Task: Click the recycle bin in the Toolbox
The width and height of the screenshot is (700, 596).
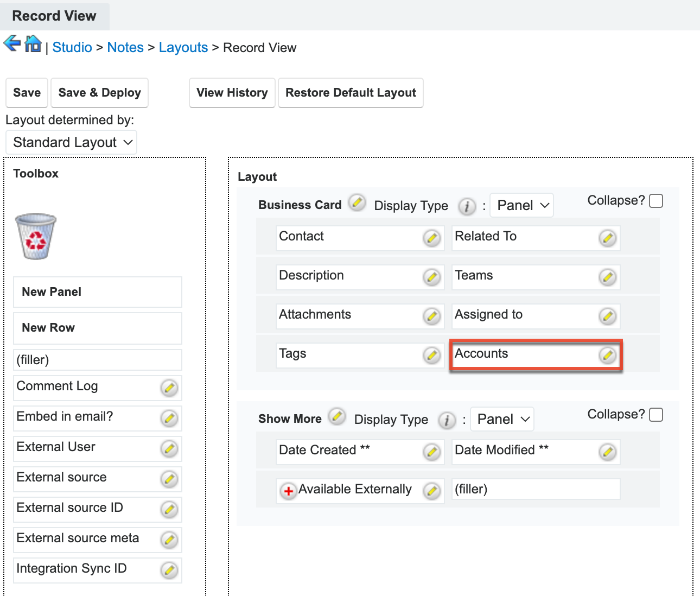Action: [35, 237]
